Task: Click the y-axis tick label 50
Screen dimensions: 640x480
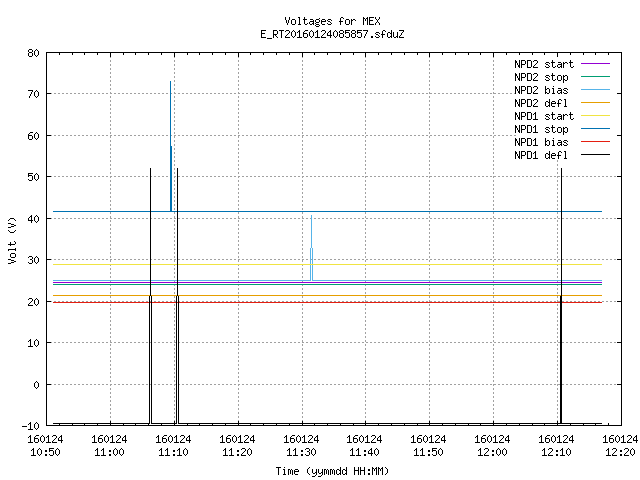Action: pos(33,177)
